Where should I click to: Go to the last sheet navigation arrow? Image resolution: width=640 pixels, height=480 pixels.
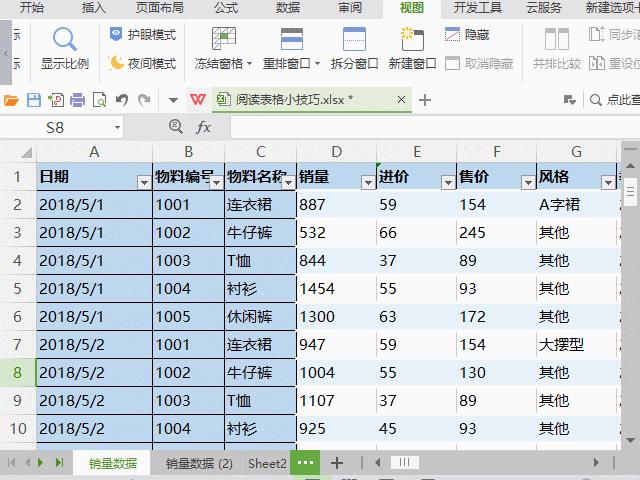(60, 462)
